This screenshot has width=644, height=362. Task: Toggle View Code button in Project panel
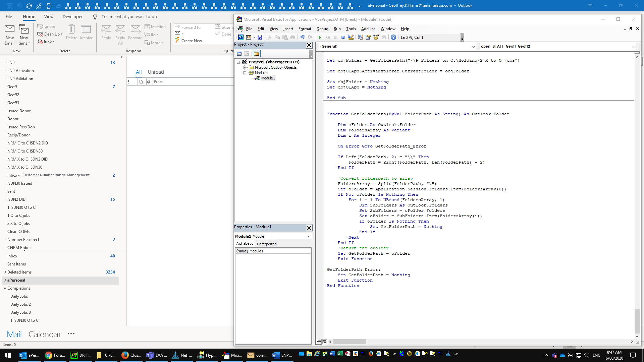(239, 54)
